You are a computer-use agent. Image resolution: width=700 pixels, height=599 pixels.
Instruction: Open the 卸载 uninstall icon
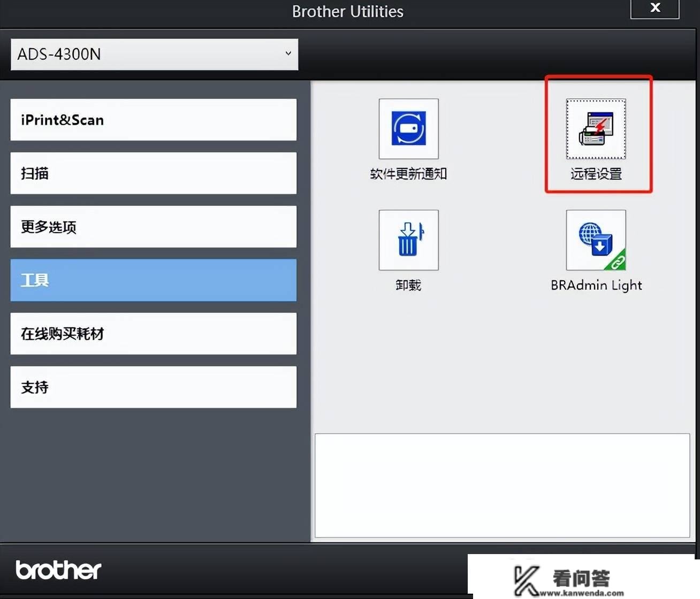tap(409, 240)
